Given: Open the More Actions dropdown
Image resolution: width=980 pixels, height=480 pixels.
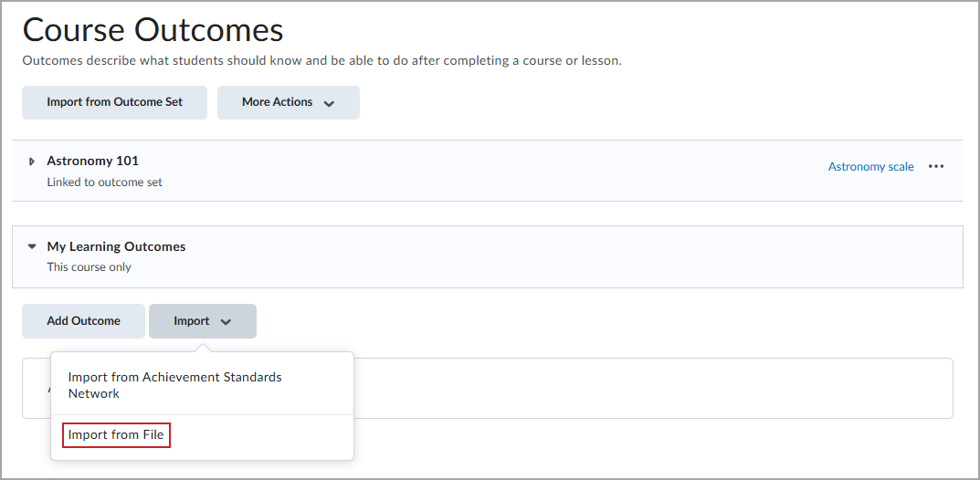Looking at the screenshot, I should 288,102.
